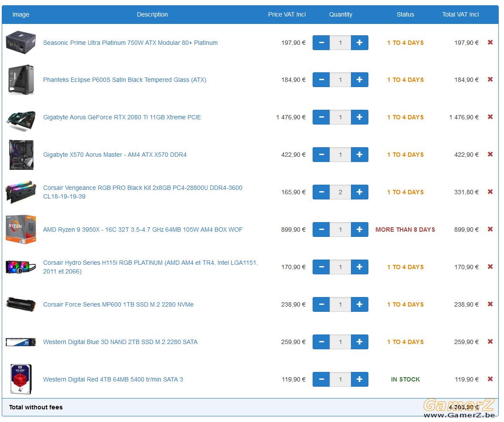The height and width of the screenshot is (422, 504).
Task: Click the quantity field for WD Red 4TB
Action: coord(341,379)
